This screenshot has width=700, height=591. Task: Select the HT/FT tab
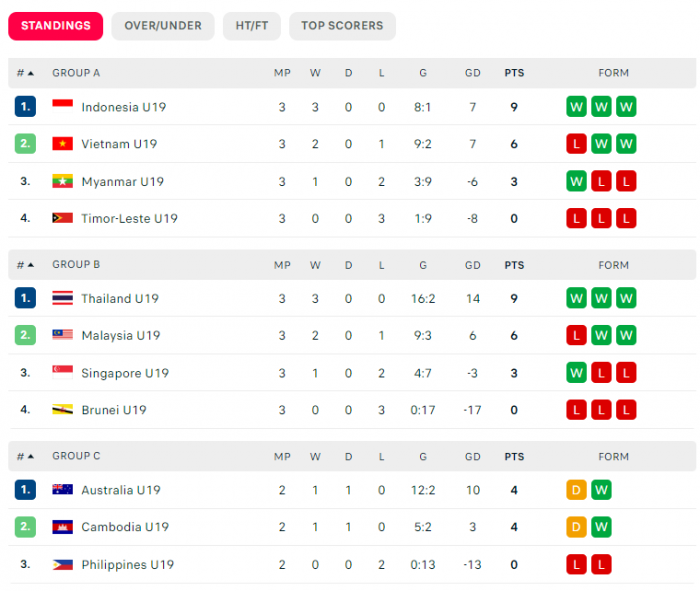[252, 26]
